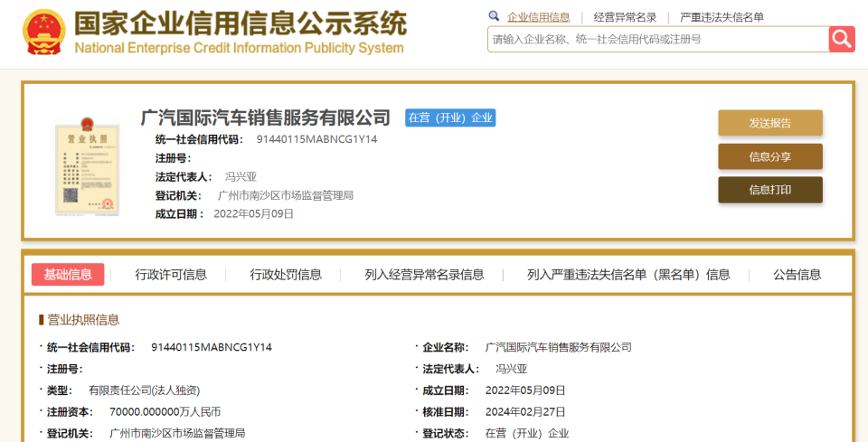Click the small magnifier icon beside 企业信用信息
Image resolution: width=868 pixels, height=442 pixels.
[x=494, y=16]
